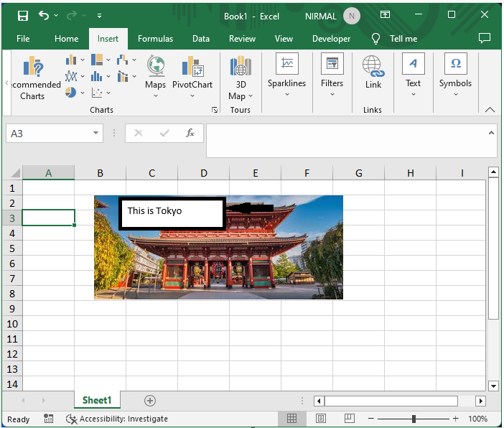Add a new sheet with the plus button
504x428 pixels.
point(150,400)
